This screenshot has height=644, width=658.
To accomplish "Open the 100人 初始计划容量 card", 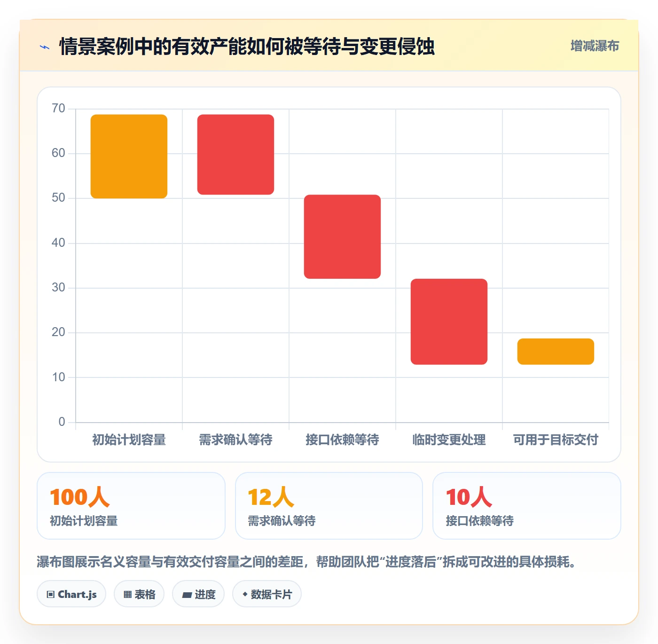I will (131, 506).
